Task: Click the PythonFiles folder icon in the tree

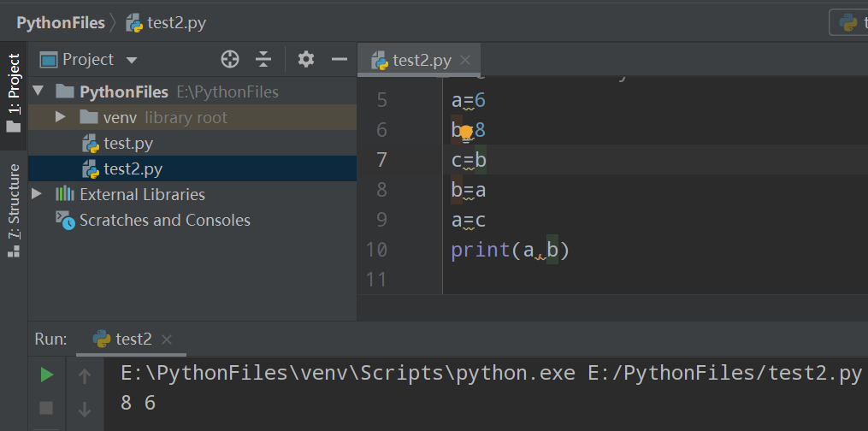Action: pyautogui.click(x=65, y=91)
